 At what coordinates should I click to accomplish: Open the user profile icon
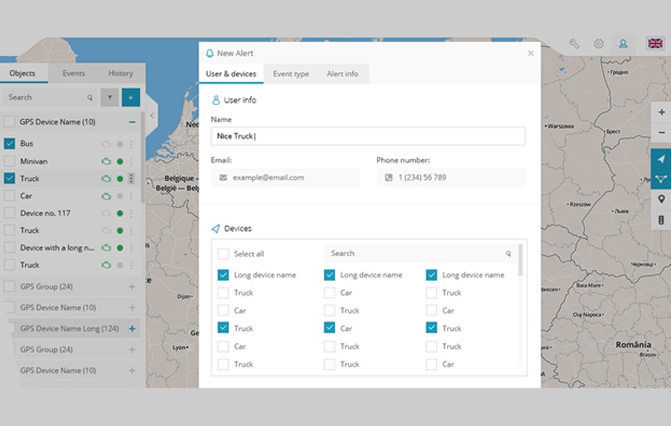624,44
